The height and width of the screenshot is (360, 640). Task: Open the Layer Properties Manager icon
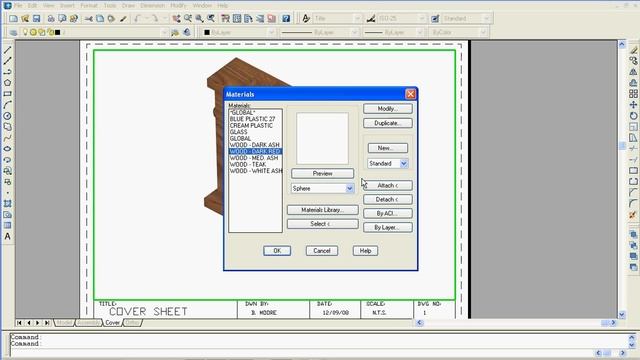point(13,32)
